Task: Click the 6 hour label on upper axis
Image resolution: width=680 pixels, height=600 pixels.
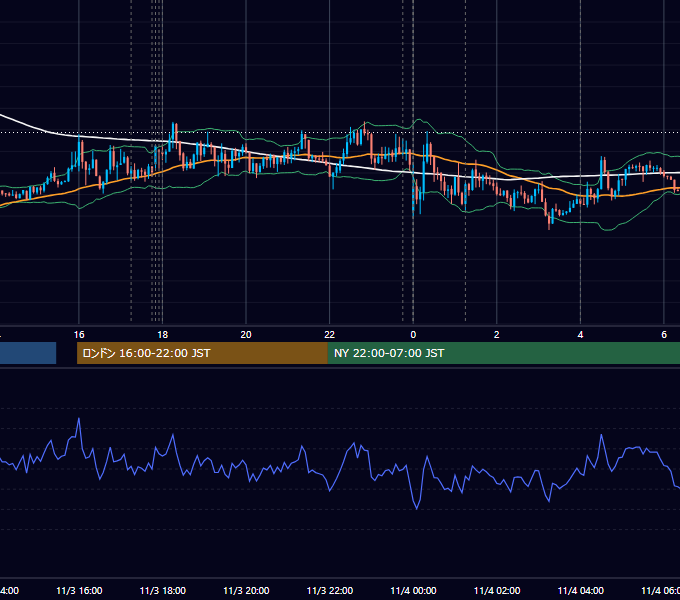Action: click(x=664, y=335)
